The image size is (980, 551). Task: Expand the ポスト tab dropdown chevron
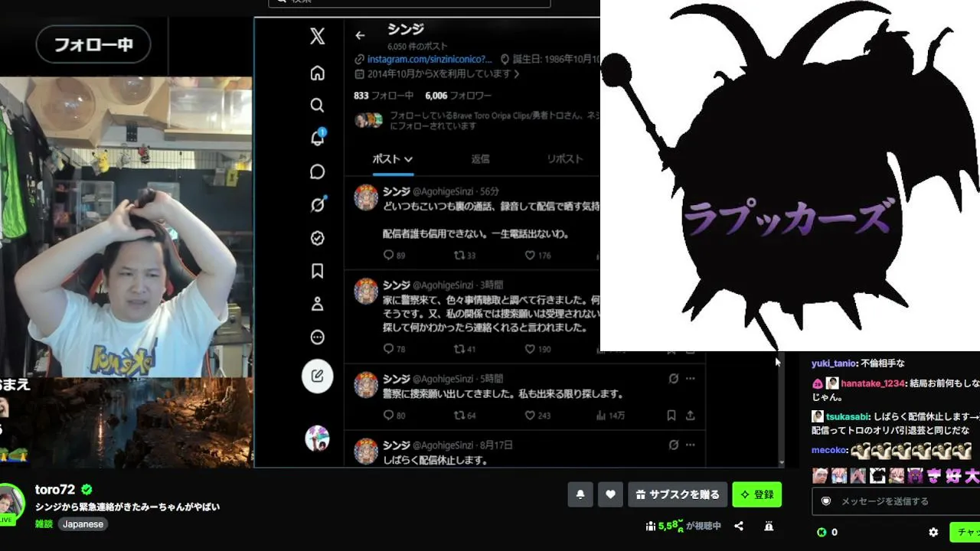409,159
